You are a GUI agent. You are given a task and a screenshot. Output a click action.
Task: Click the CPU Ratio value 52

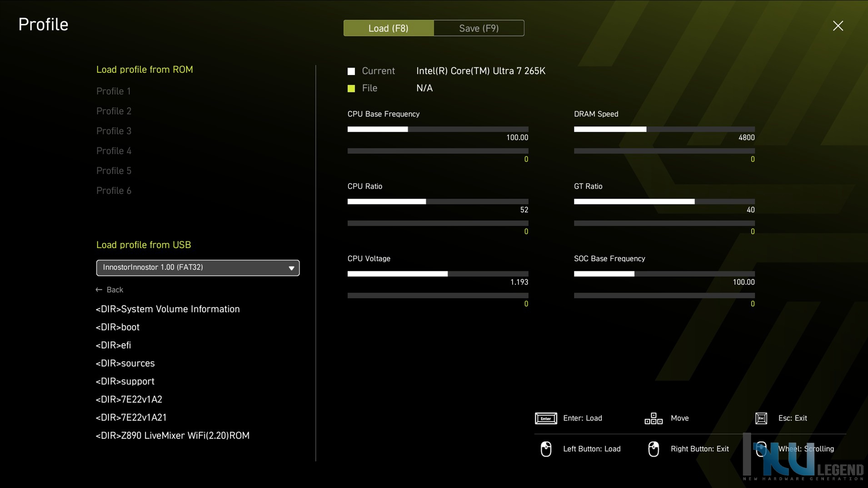coord(524,210)
